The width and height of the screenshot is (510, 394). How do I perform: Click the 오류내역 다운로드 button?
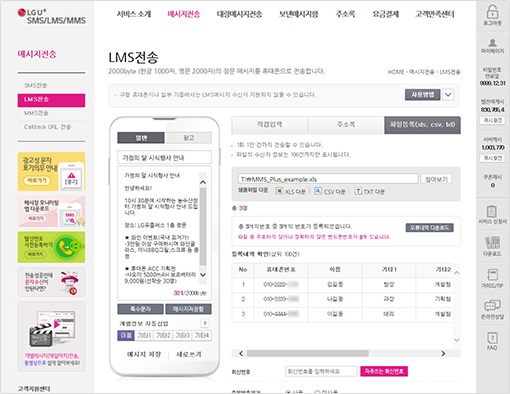(x=429, y=228)
